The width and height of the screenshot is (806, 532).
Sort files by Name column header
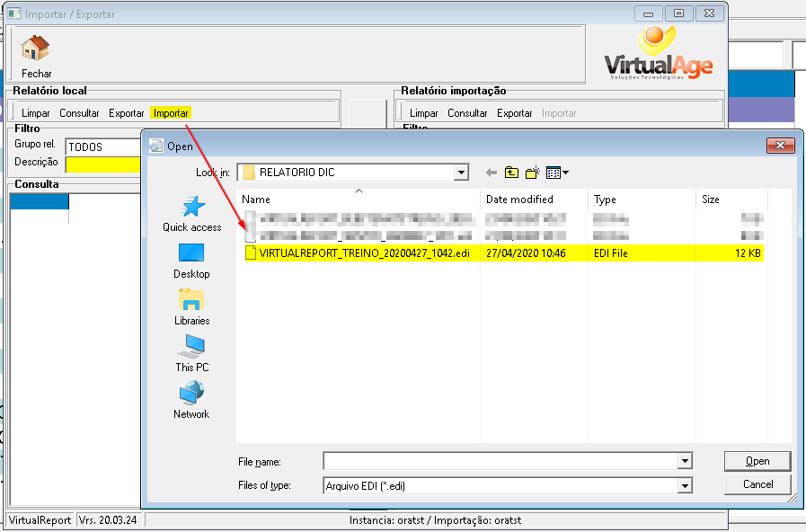point(359,199)
